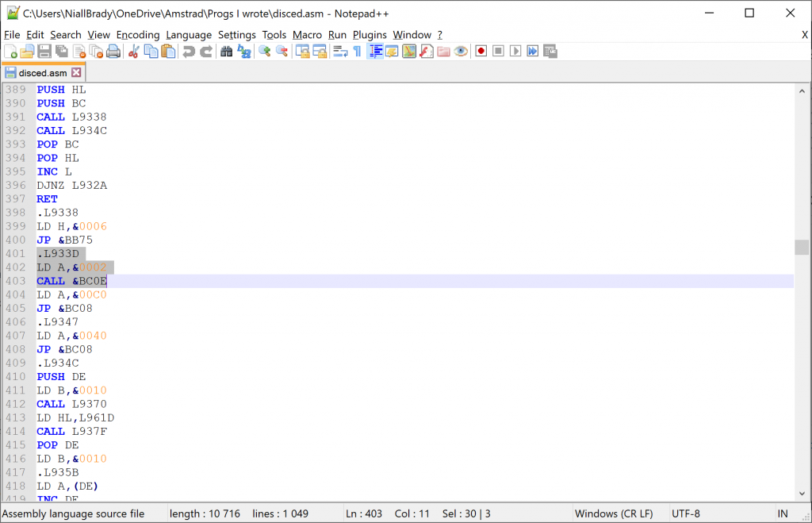
Task: Click the Print icon in toolbar
Action: pos(113,52)
